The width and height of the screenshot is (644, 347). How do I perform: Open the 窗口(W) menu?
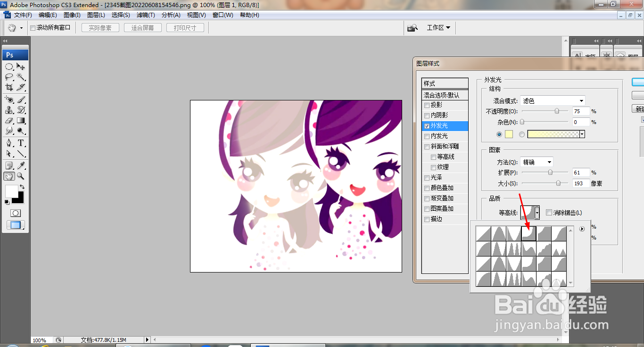click(x=223, y=15)
